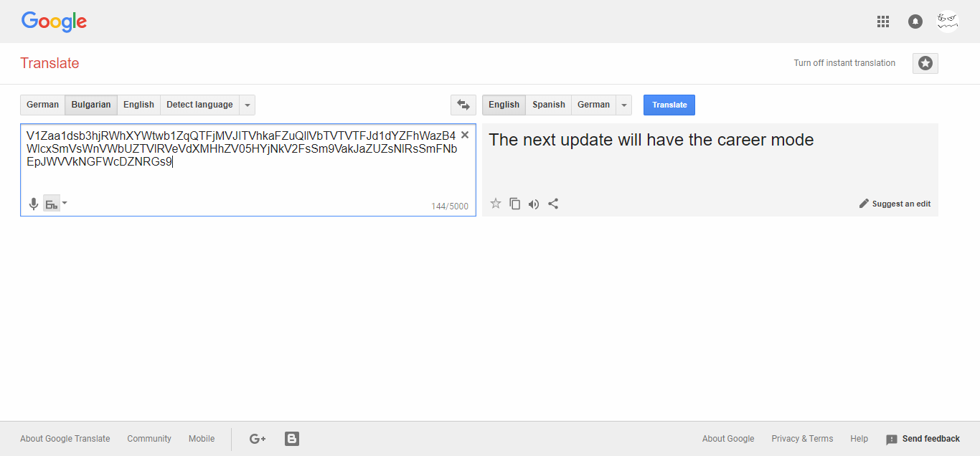Click the blue Translate button
Screen dimensions: 980x456
(669, 105)
